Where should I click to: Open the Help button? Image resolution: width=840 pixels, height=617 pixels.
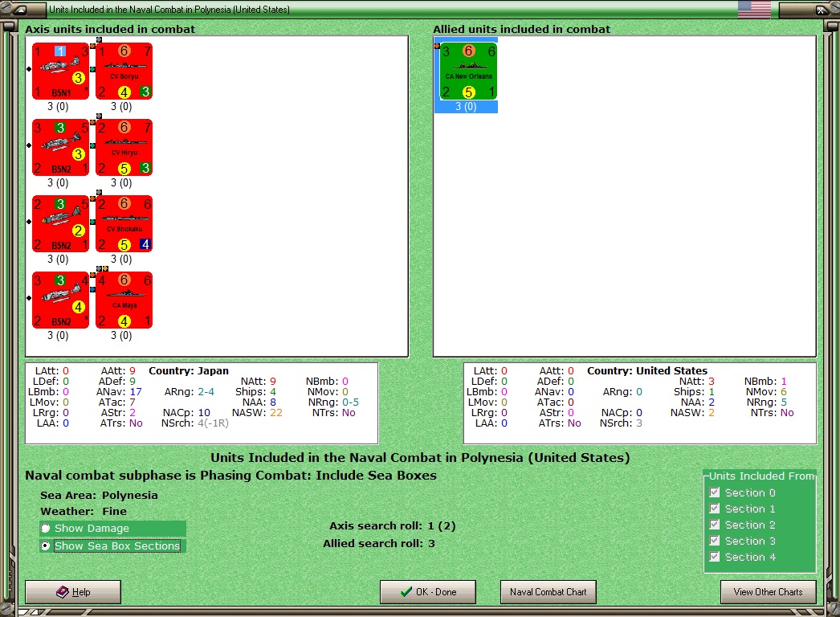tap(73, 592)
